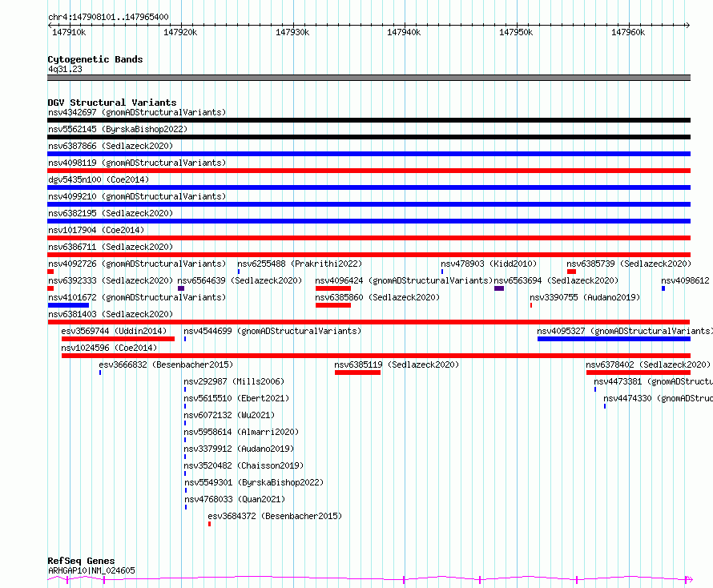
Task: Click the DGV Structural Variants track title
Action: (112, 103)
